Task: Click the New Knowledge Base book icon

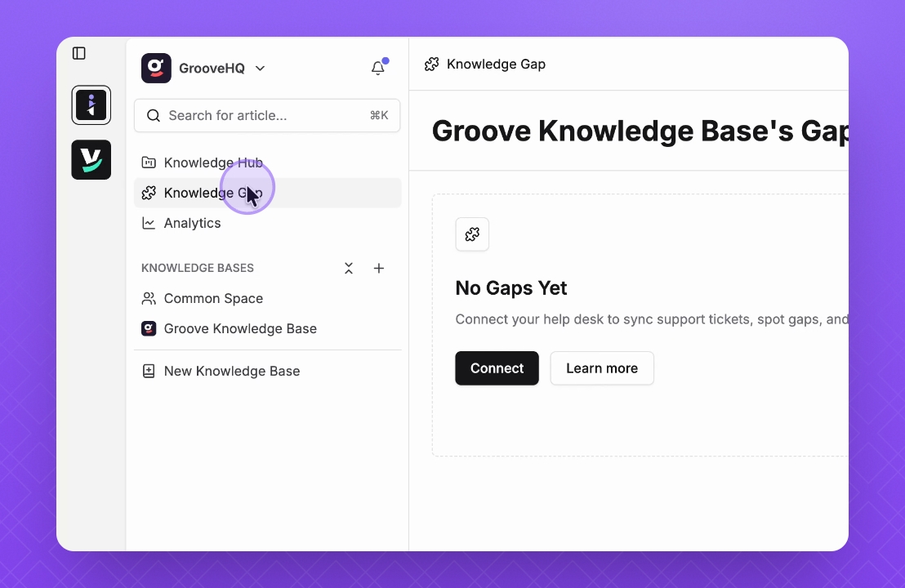Action: click(x=149, y=371)
